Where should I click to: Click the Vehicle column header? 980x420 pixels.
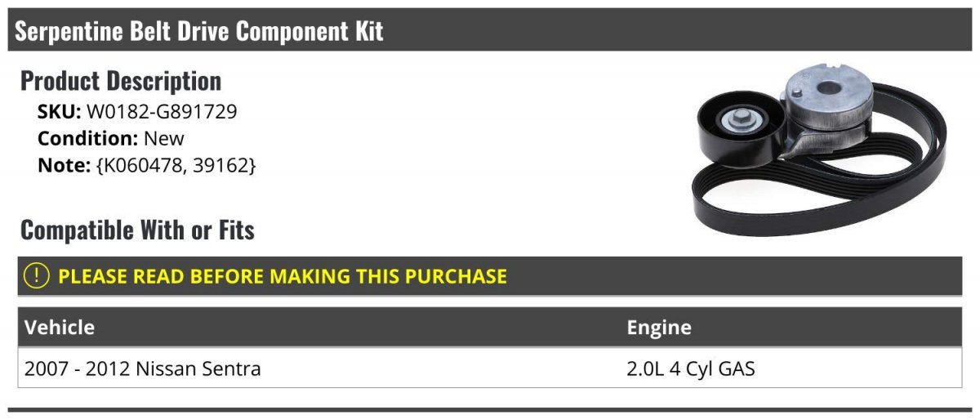60,328
